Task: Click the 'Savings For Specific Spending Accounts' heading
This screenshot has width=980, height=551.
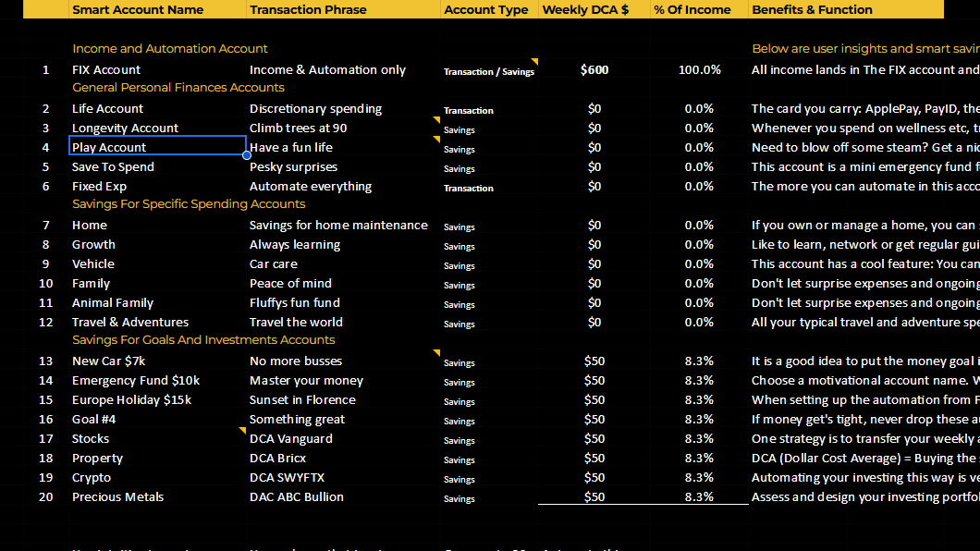Action: pyautogui.click(x=189, y=203)
